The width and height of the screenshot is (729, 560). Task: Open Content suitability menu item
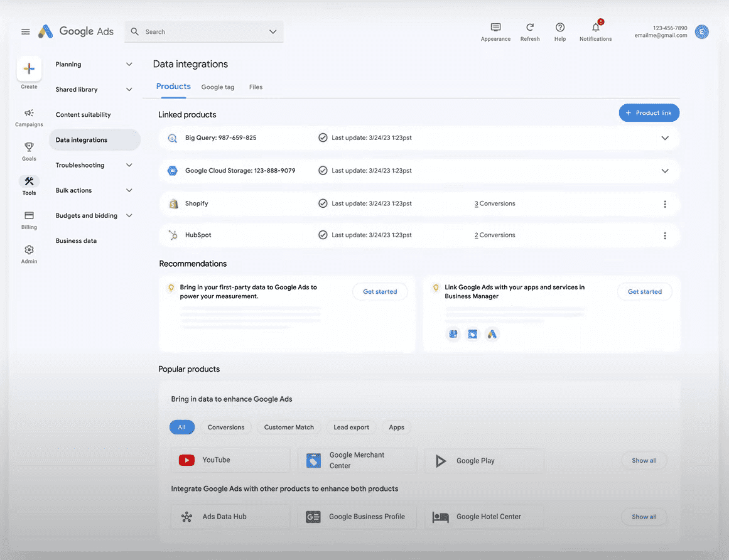pos(84,115)
